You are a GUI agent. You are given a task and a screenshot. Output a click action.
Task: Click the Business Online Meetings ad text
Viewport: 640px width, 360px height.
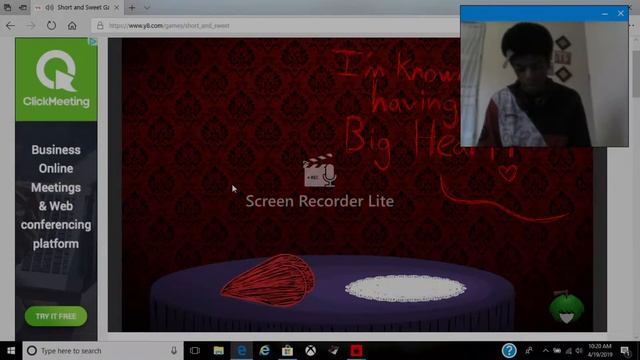pyautogui.click(x=56, y=197)
